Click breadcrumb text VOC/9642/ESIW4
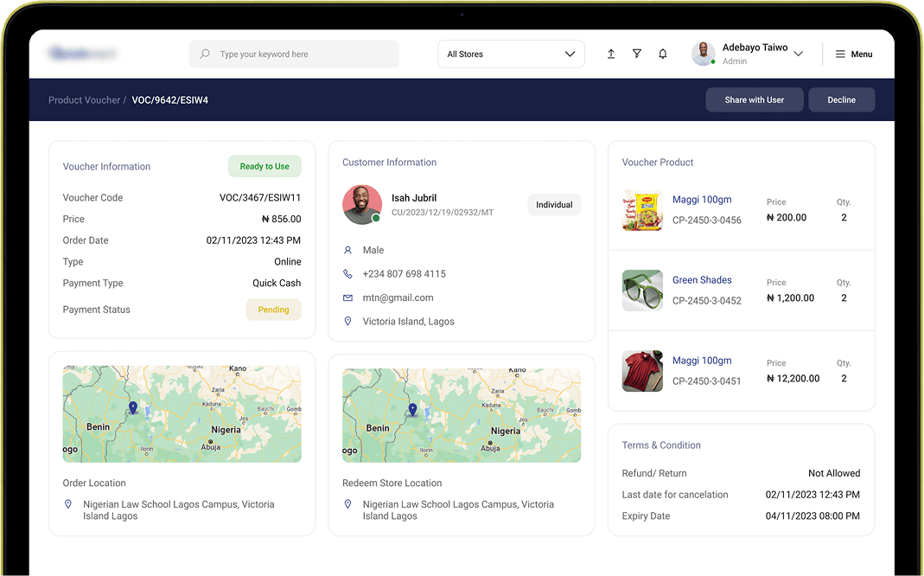This screenshot has height=576, width=924. tap(169, 100)
